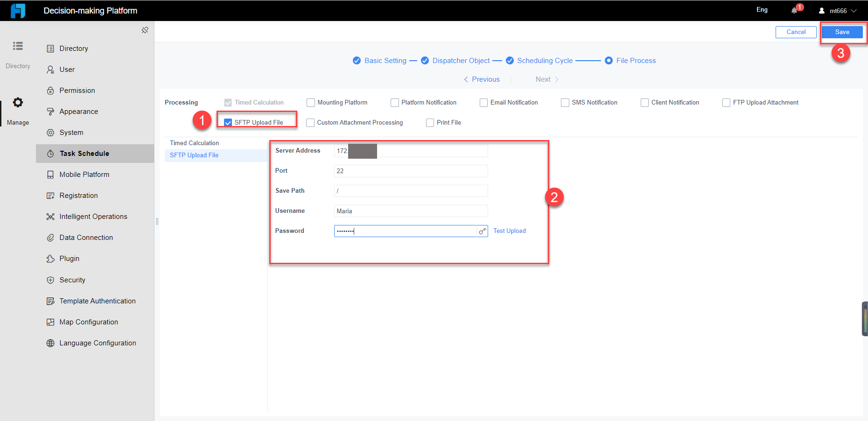The width and height of the screenshot is (868, 421).
Task: Unpin the sidebar with the pin icon
Action: tap(145, 29)
